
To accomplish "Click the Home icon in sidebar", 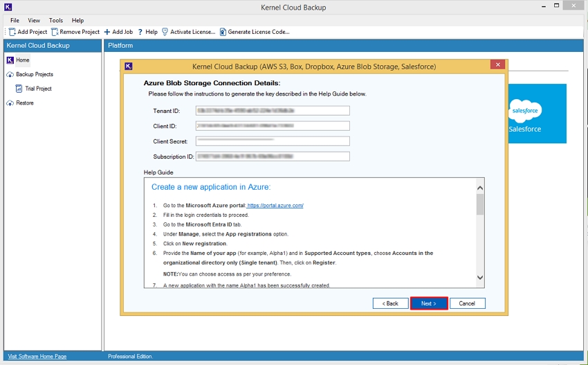I will point(10,60).
